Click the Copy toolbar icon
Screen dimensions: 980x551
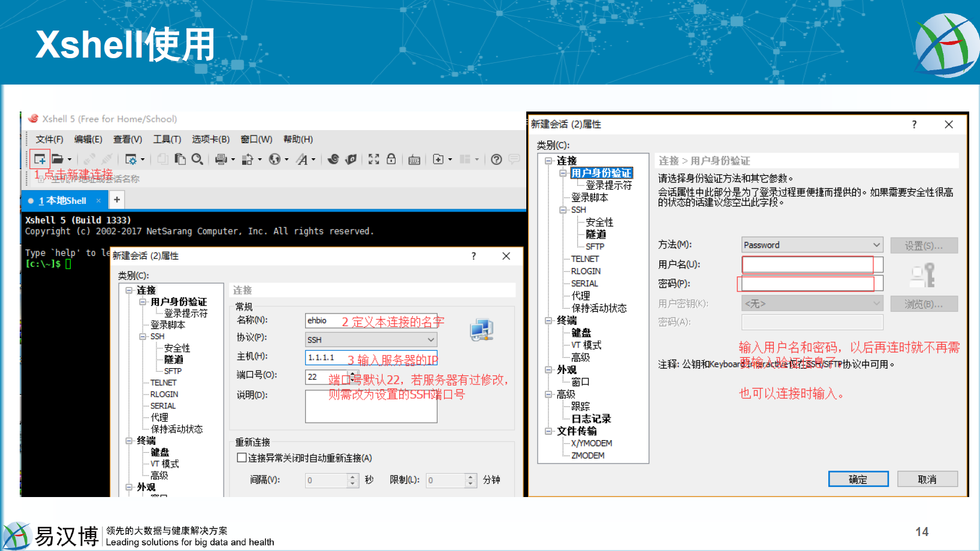pyautogui.click(x=162, y=159)
